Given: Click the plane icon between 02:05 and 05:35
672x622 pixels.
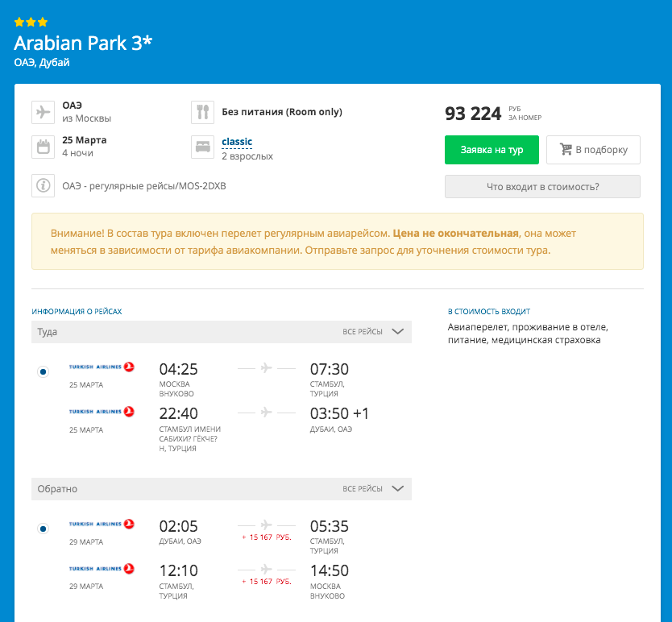Looking at the screenshot, I should (x=267, y=523).
